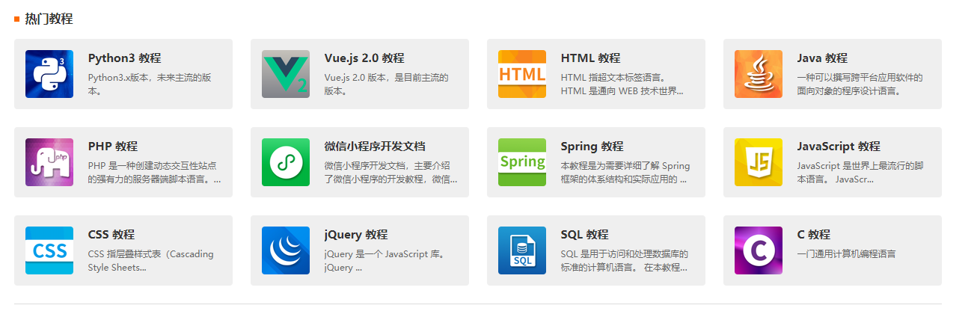
Task: Click description 'PHP 是一种创建动态交互性站点'
Action: 152,166
